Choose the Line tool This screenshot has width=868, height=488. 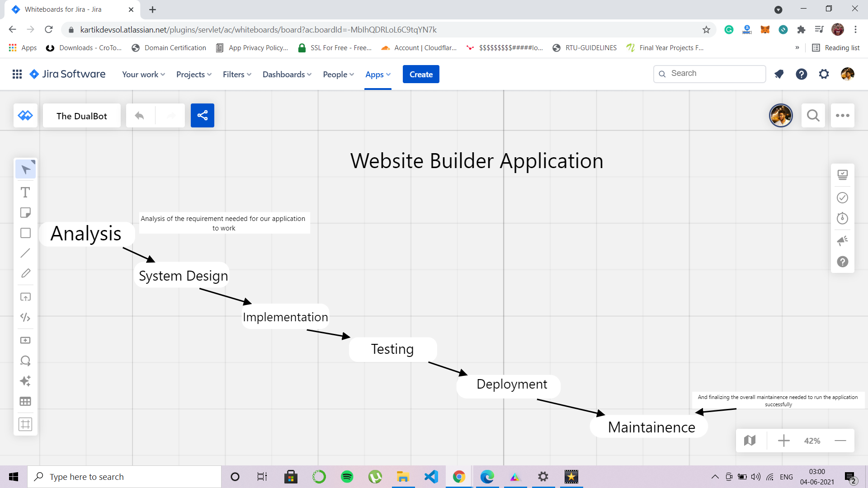(25, 253)
